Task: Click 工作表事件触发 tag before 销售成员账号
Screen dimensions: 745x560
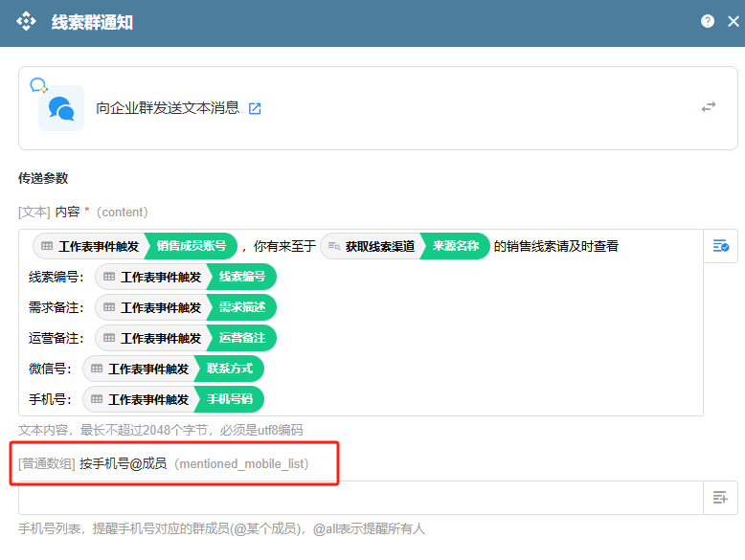Action: click(x=90, y=246)
